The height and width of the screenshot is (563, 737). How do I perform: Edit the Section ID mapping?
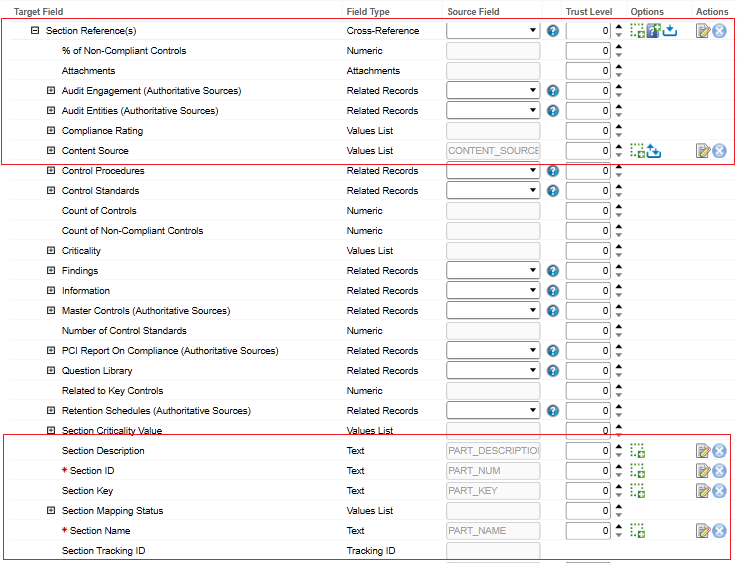[x=703, y=471]
